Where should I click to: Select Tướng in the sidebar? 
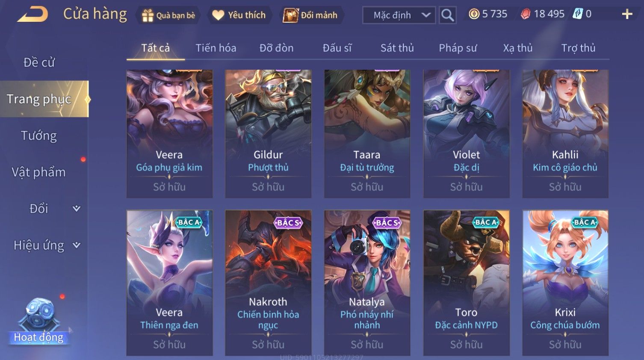(39, 136)
